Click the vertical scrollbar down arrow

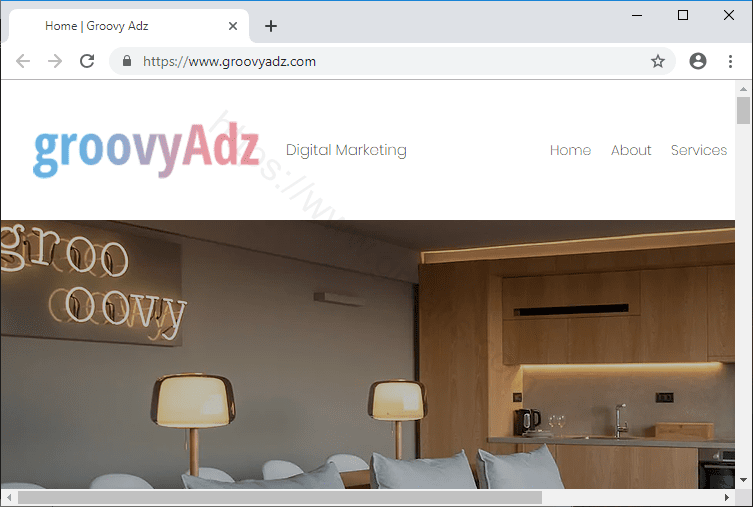(743, 480)
